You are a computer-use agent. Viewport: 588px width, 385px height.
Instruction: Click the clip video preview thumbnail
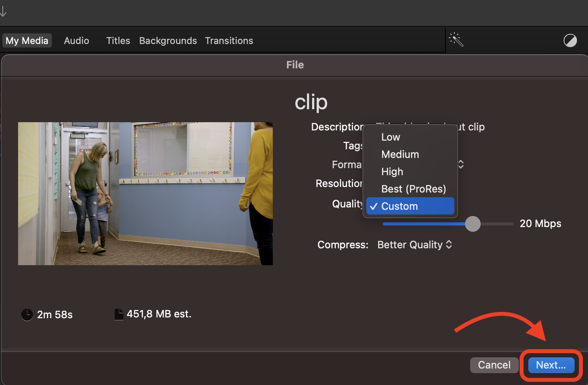click(145, 193)
